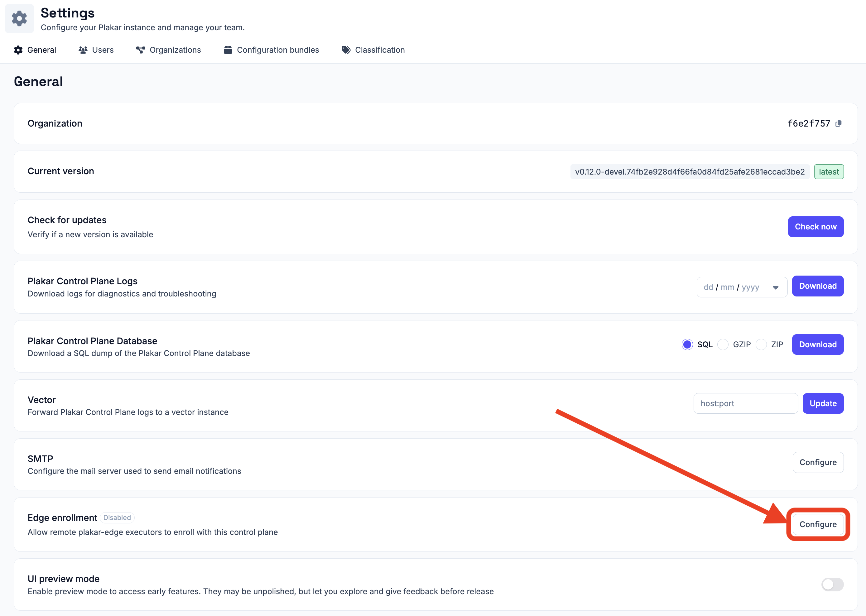
Task: Open the General tab
Action: click(35, 50)
